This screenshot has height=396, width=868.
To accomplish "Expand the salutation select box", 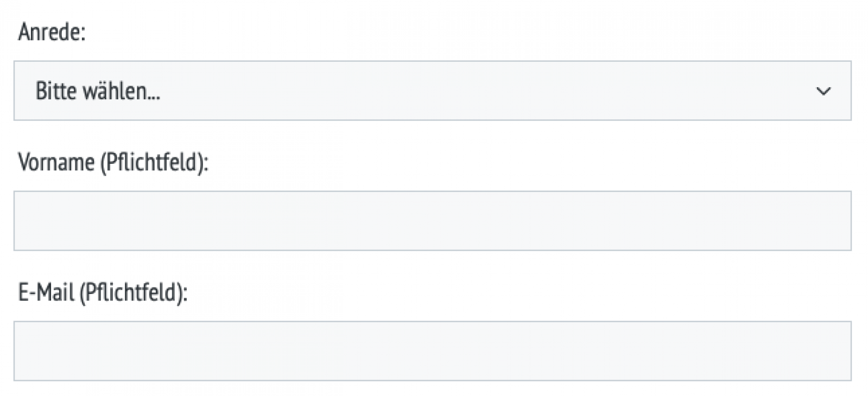I will coord(432,91).
